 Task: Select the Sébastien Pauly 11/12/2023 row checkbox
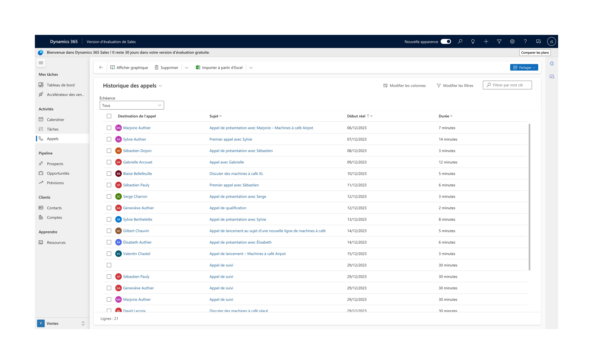coord(109,185)
